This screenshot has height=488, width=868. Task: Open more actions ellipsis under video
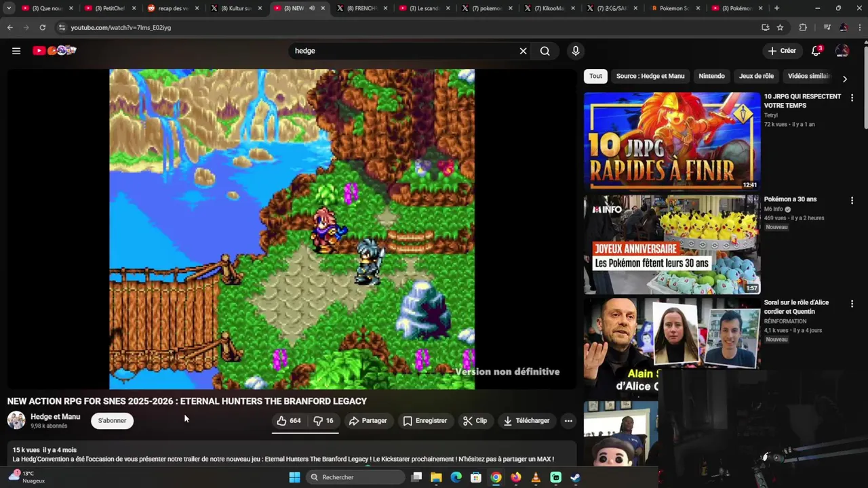point(568,421)
